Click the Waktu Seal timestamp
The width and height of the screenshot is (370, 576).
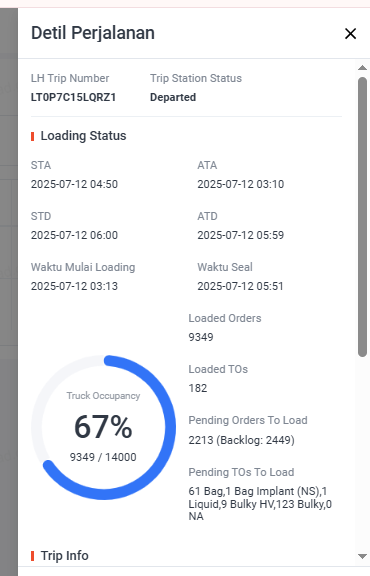[240, 286]
